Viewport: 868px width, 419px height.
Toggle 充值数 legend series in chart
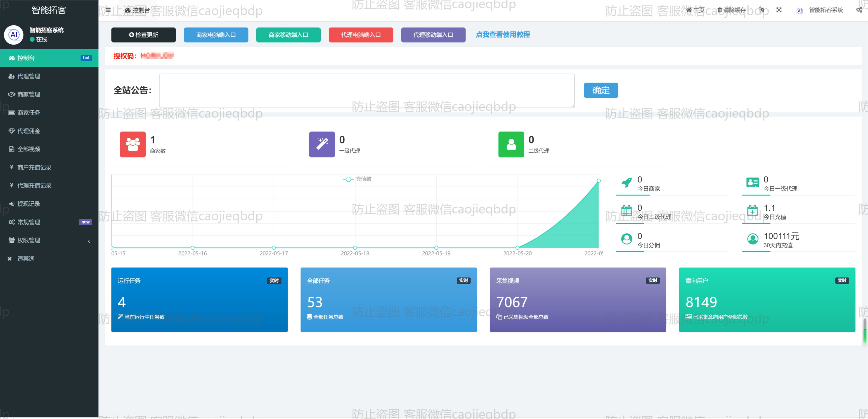tap(357, 179)
